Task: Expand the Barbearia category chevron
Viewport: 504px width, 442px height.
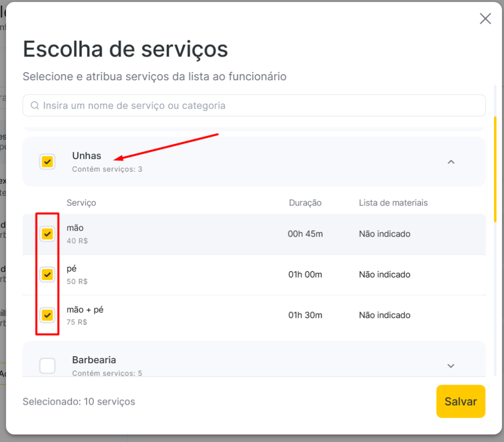Action: click(451, 366)
